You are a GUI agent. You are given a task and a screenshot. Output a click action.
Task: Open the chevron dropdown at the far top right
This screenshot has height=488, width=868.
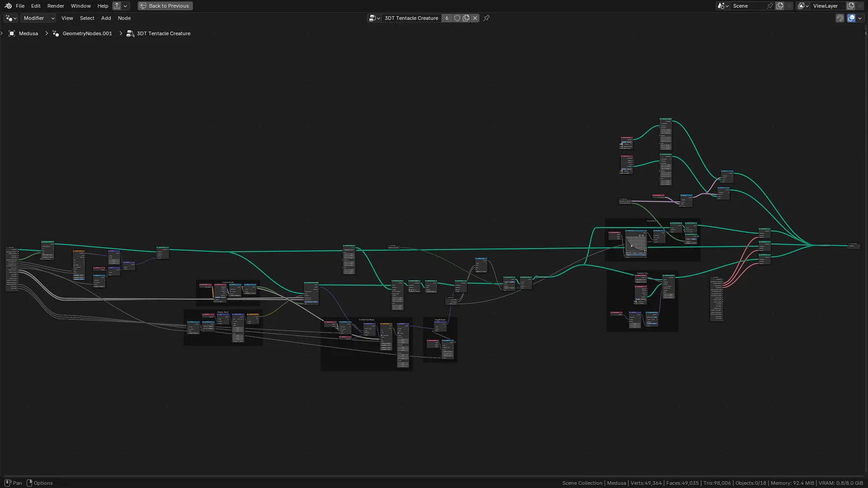[860, 18]
